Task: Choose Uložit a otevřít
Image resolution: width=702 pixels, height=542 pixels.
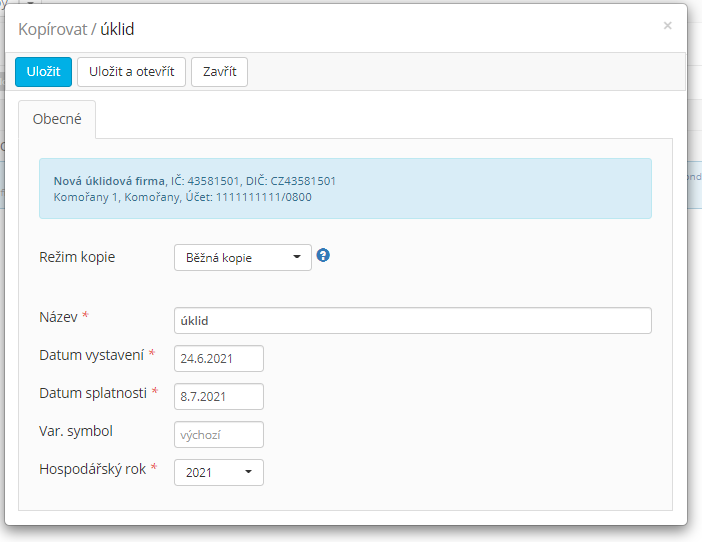Action: [131, 72]
